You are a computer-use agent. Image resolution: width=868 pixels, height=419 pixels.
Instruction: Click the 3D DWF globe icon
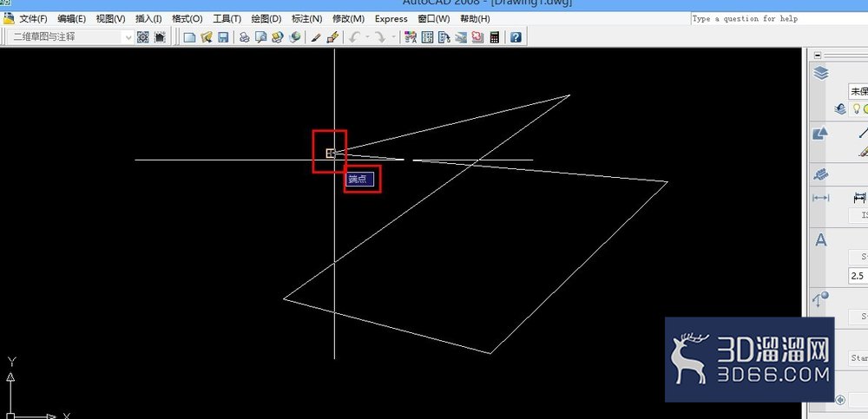tap(295, 37)
